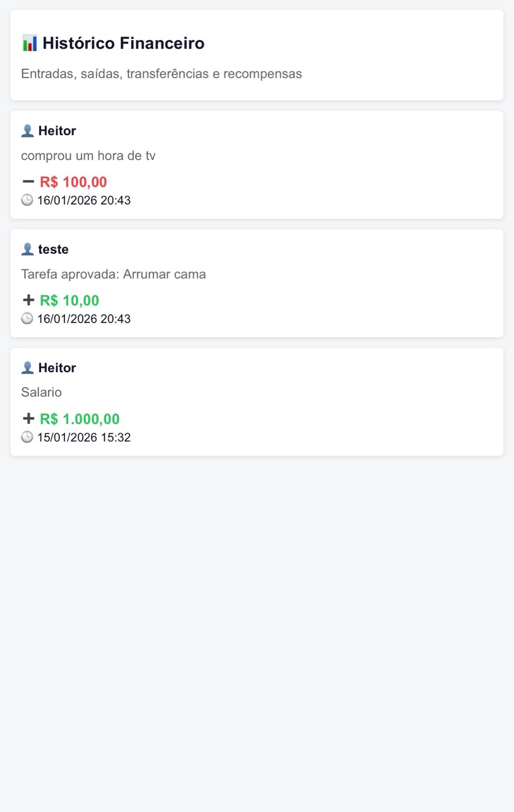The width and height of the screenshot is (514, 812).
Task: Click the plus icon beside R$ 1.000,00
Action: click(x=29, y=419)
